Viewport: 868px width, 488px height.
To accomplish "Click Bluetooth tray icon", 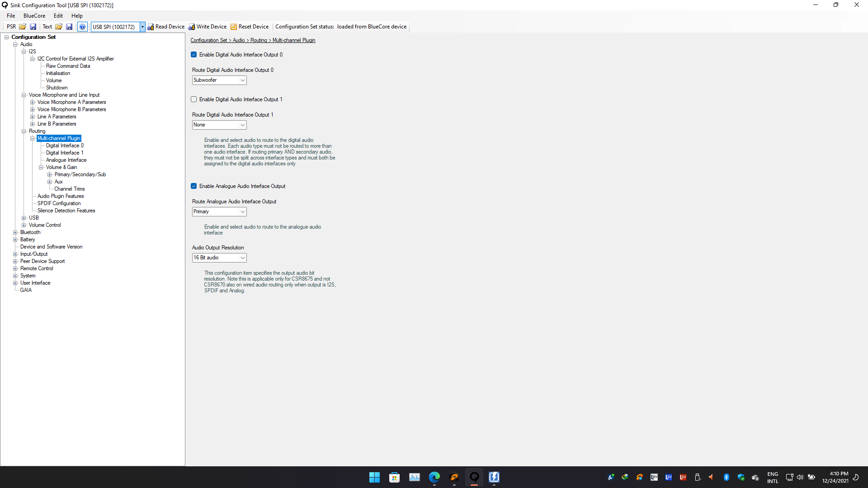I will coord(726,477).
